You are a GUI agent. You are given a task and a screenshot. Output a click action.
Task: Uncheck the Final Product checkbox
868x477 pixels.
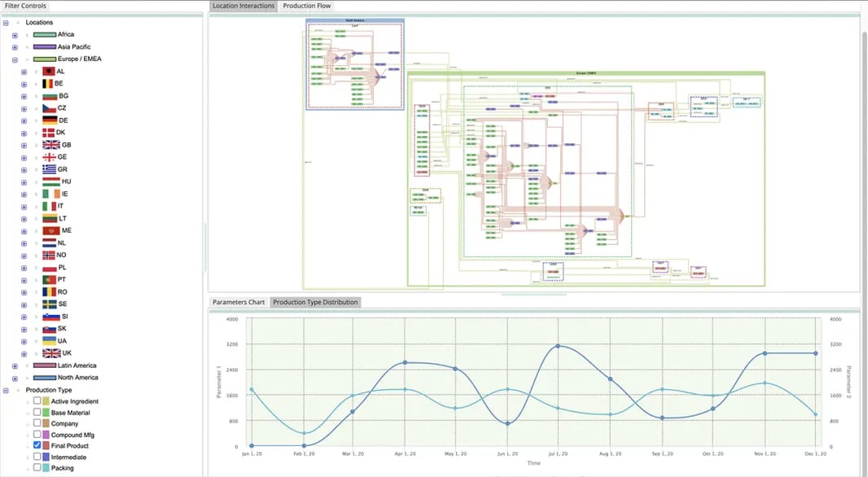tap(37, 446)
